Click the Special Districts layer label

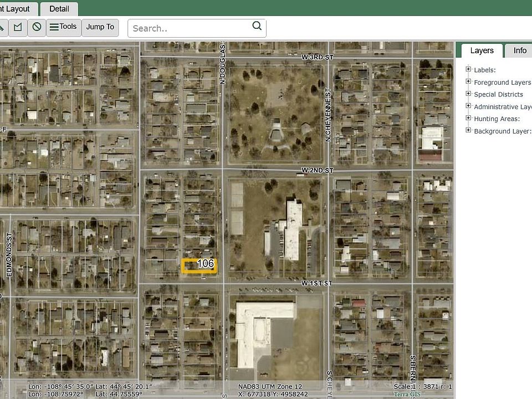[498, 94]
